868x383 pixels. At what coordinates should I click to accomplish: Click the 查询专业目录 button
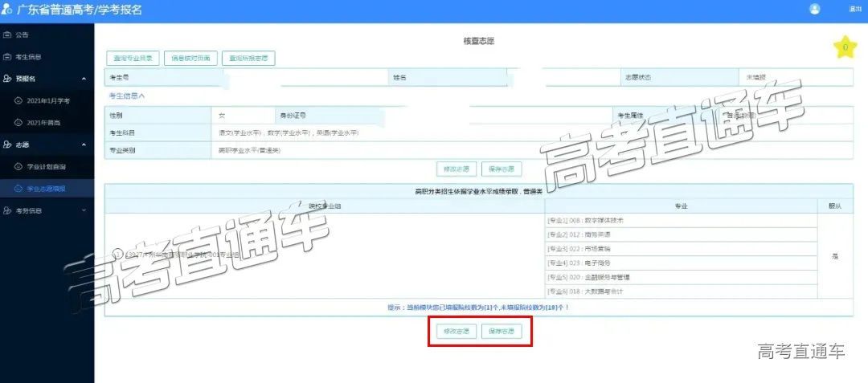pyautogui.click(x=133, y=58)
